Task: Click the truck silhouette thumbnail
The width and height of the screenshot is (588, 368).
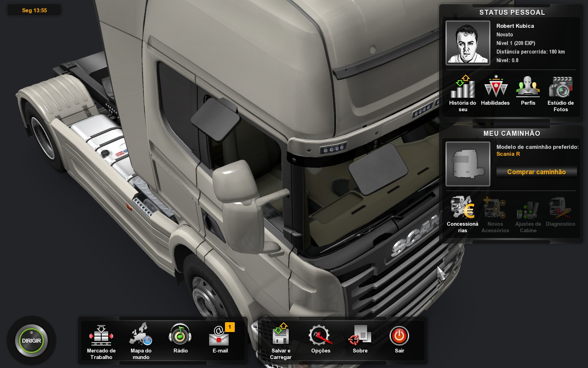Action: [x=468, y=164]
